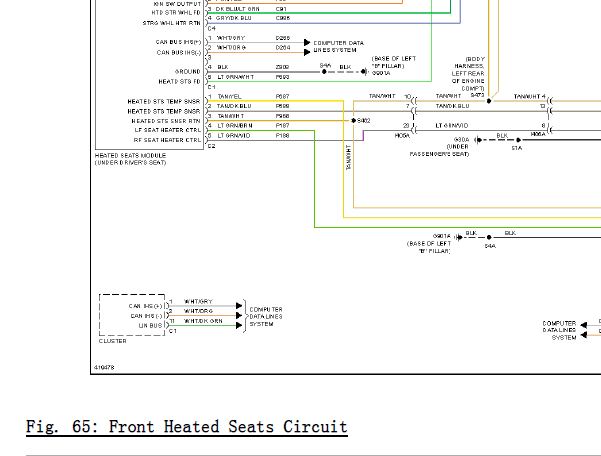Select the (UNDER PASSENGER'S SEAT) ground note
601x456 pixels.
click(x=439, y=150)
